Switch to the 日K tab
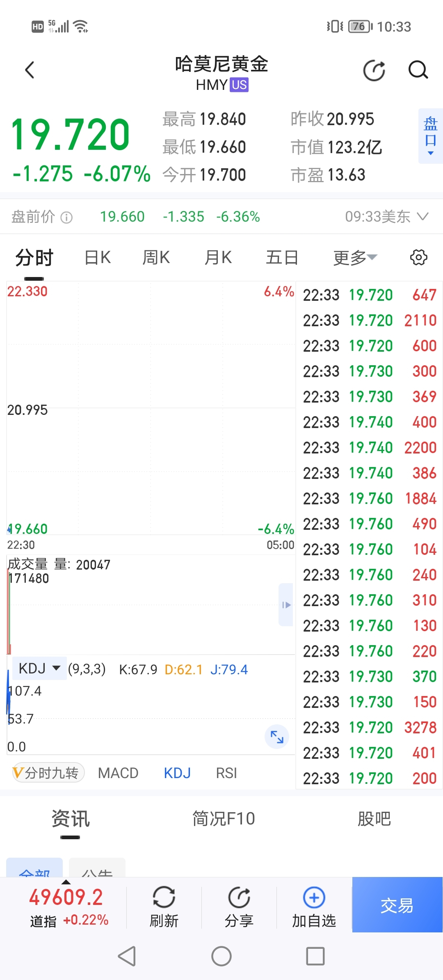443x980 pixels. pyautogui.click(x=98, y=258)
